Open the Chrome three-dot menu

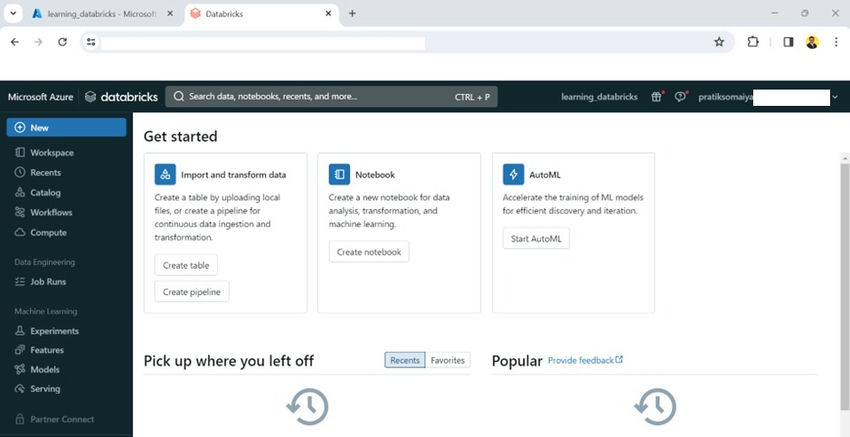tap(836, 42)
